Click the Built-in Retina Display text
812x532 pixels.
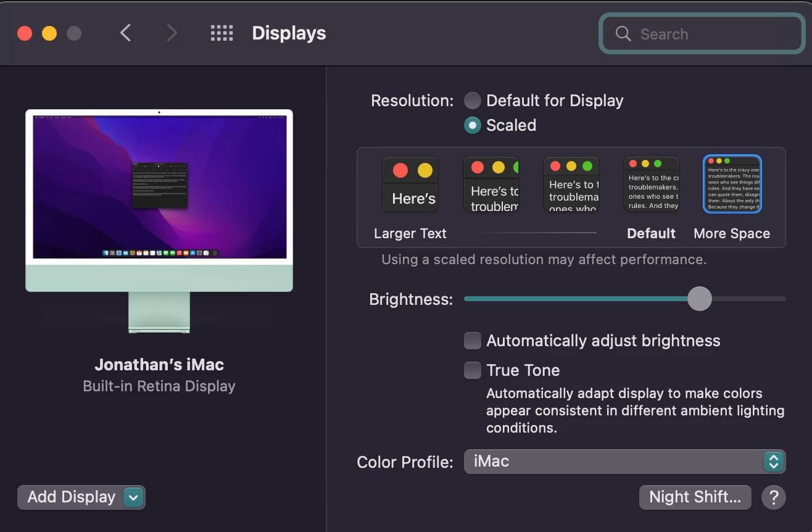point(159,386)
